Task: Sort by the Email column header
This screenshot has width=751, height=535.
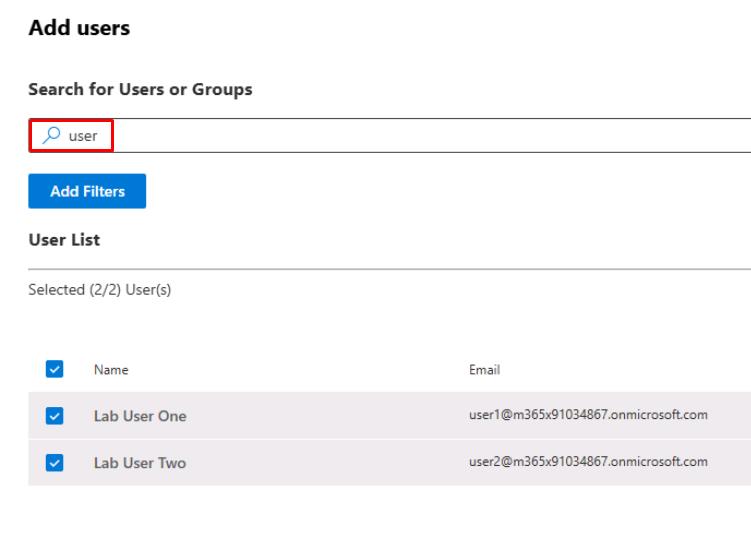Action: pos(484,370)
